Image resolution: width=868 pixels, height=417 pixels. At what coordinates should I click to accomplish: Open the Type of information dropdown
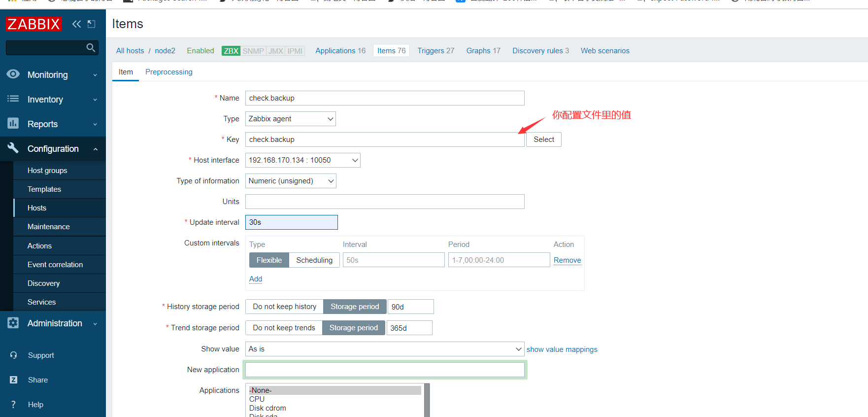tap(291, 181)
